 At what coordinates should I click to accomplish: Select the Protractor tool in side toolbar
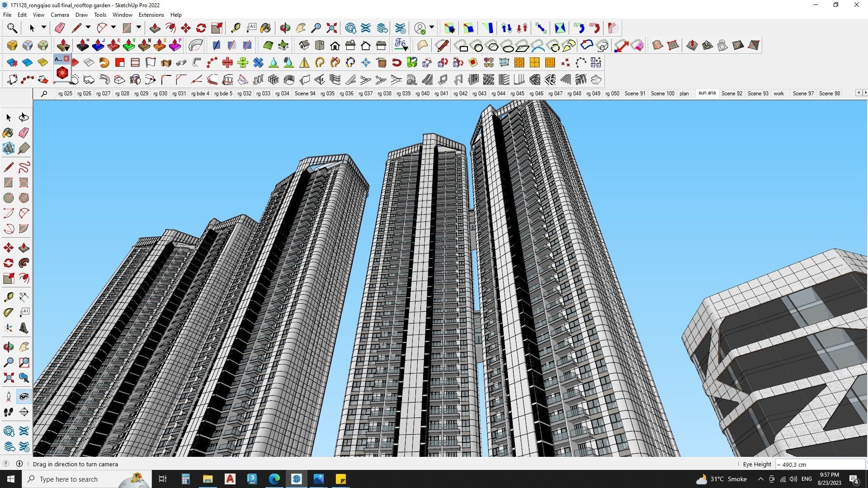pyautogui.click(x=8, y=313)
